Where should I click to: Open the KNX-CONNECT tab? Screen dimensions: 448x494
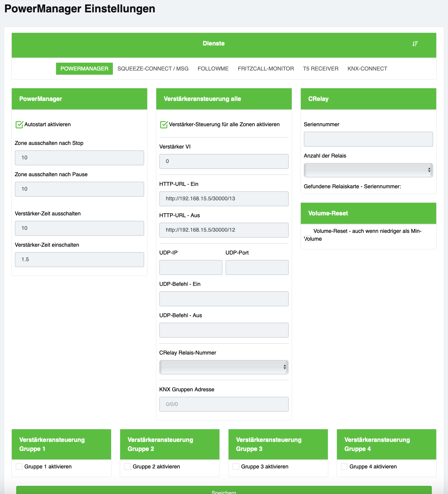pyautogui.click(x=367, y=69)
